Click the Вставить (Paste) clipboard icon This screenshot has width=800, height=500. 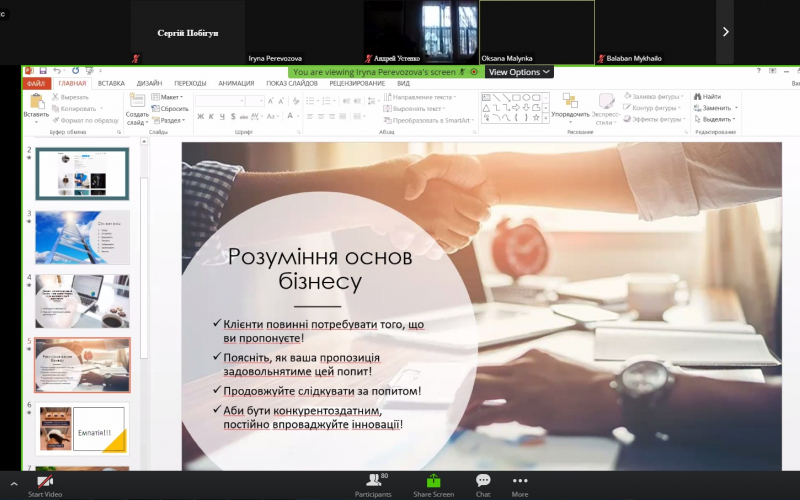(36, 102)
